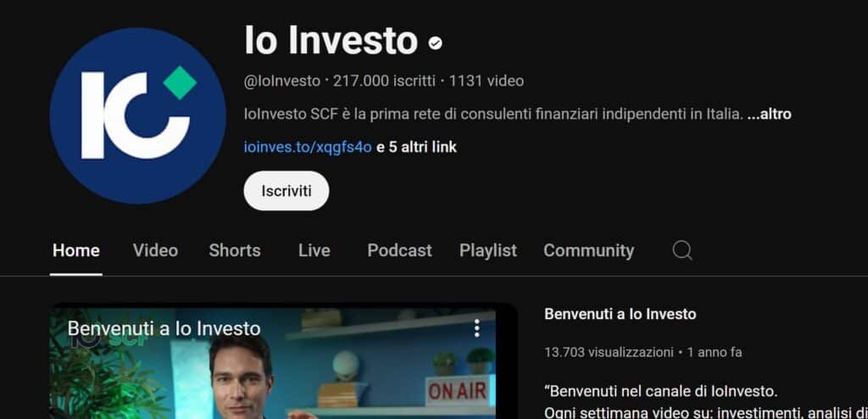Click the IO SCF watermark in the video
Viewport: 868px width, 419px height.
pos(109,339)
